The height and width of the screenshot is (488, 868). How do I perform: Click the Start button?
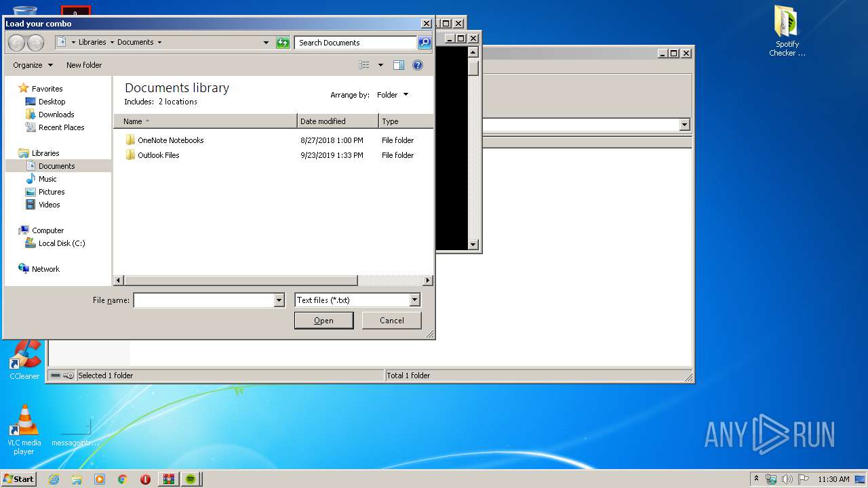(19, 479)
